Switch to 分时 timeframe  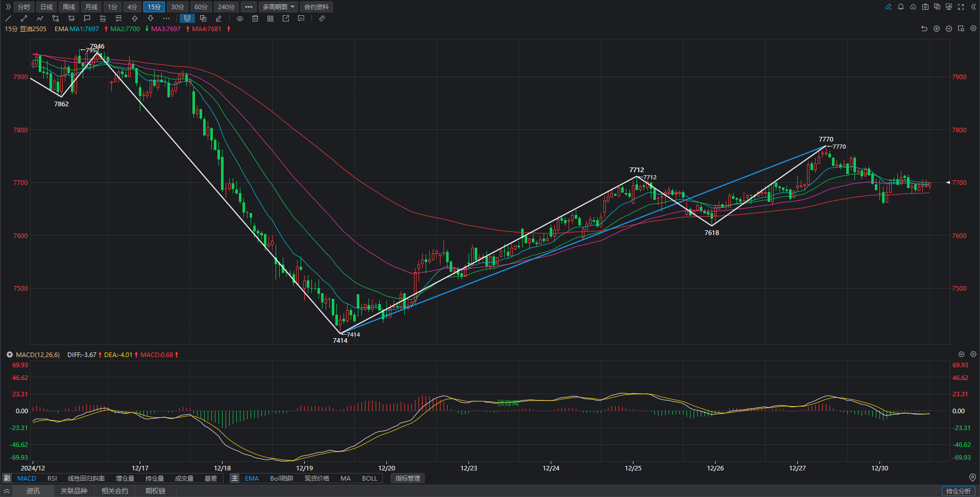pos(24,7)
